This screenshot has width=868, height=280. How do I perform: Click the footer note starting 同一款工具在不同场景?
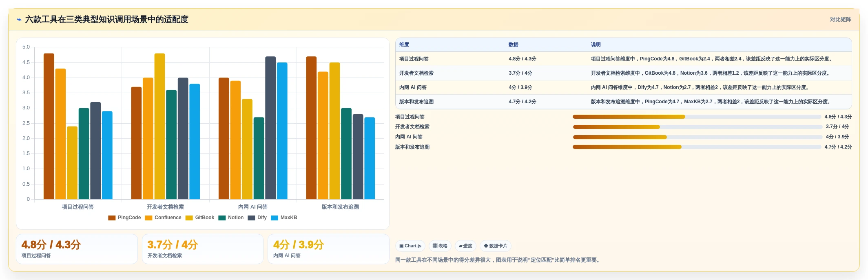tap(498, 260)
